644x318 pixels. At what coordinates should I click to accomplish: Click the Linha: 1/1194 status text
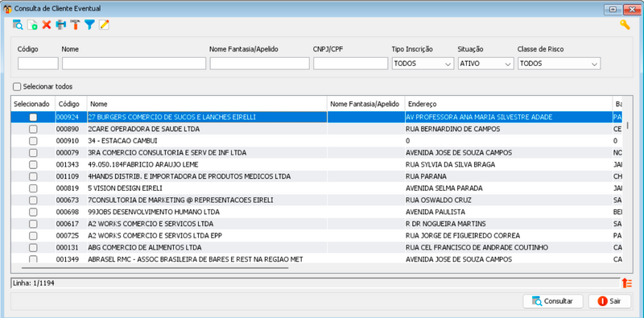click(34, 283)
